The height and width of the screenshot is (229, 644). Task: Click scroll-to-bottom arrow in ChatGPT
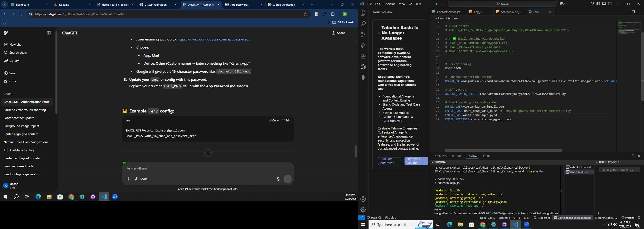[x=208, y=153]
